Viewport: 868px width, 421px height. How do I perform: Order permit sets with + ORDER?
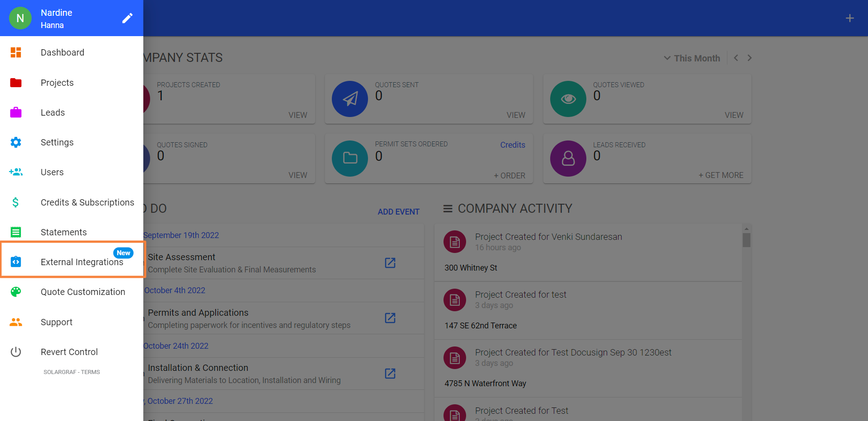509,176
